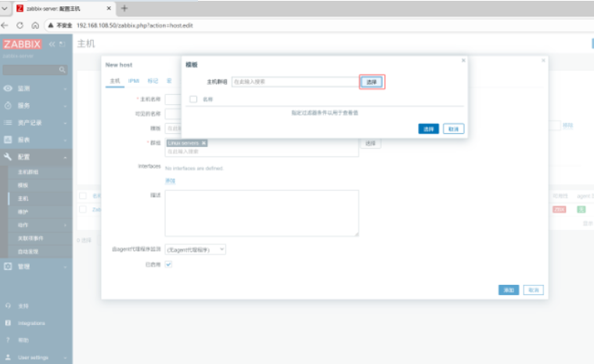
Task: Open the 资产记录 (Inventory) list icon menu
Action: (x=8, y=122)
